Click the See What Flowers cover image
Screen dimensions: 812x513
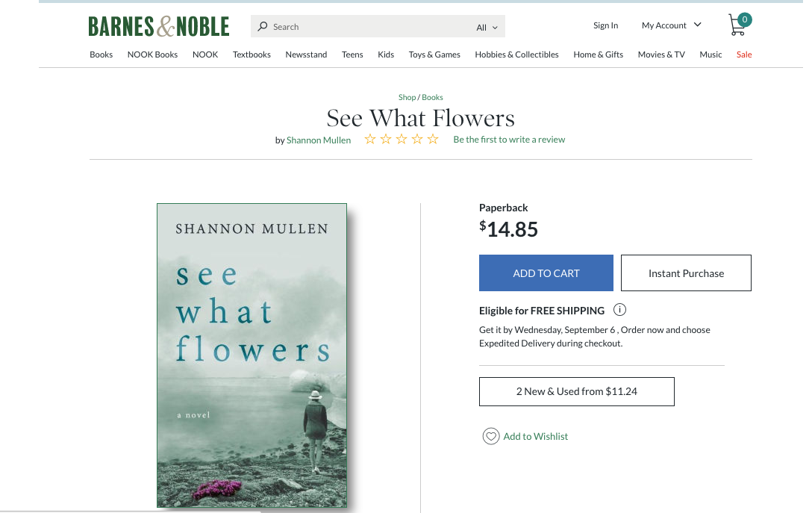coord(252,355)
